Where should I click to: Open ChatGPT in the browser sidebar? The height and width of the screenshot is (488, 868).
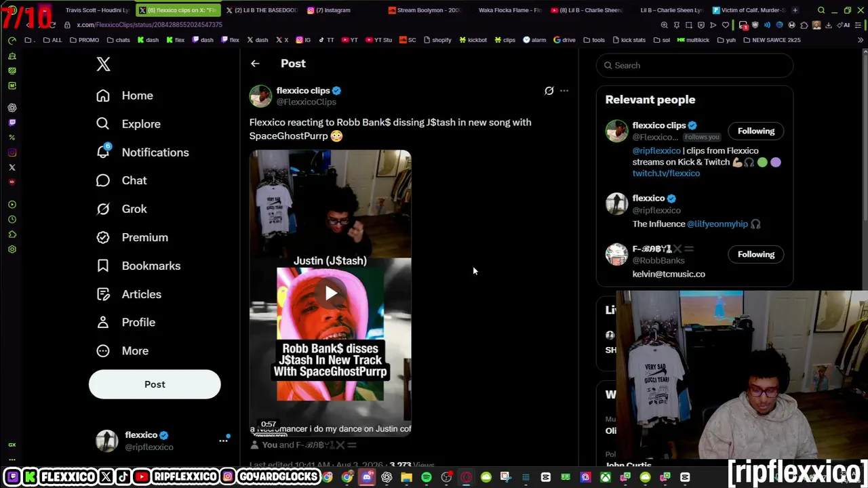pyautogui.click(x=12, y=108)
